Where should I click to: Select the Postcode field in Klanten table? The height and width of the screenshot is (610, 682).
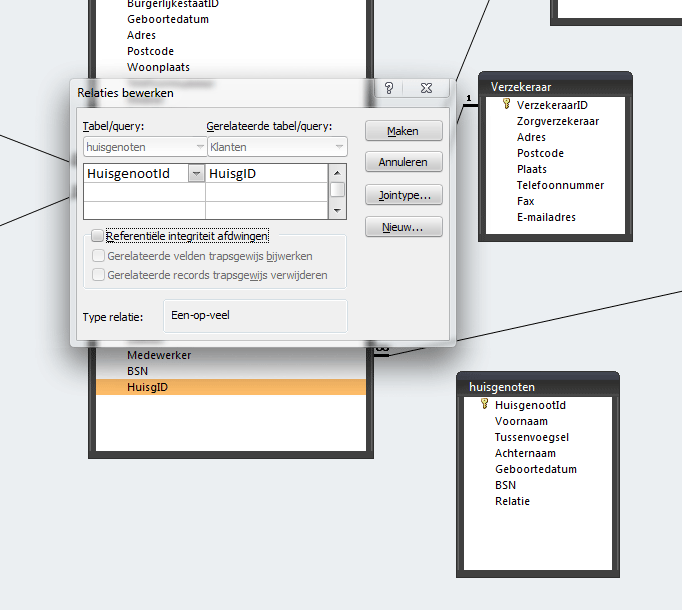pos(150,51)
